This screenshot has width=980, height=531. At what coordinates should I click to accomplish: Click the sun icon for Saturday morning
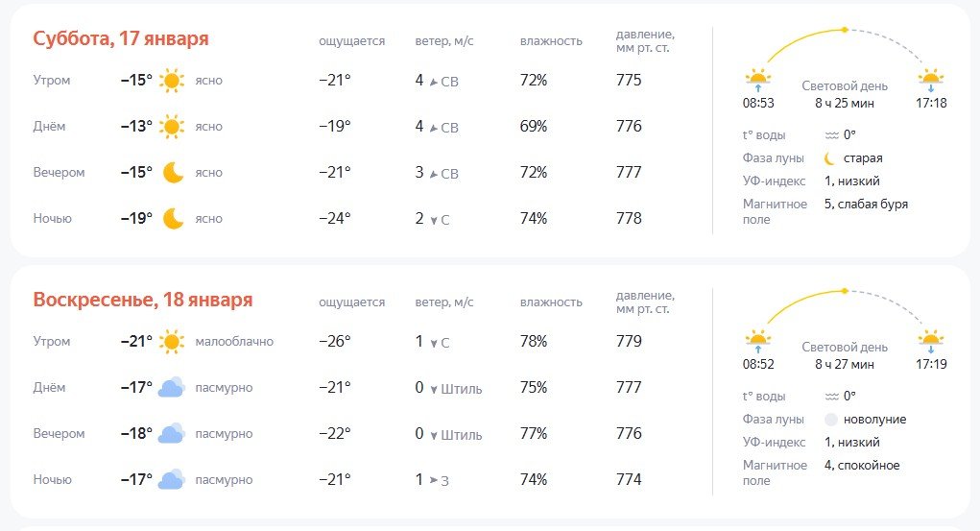point(172,81)
